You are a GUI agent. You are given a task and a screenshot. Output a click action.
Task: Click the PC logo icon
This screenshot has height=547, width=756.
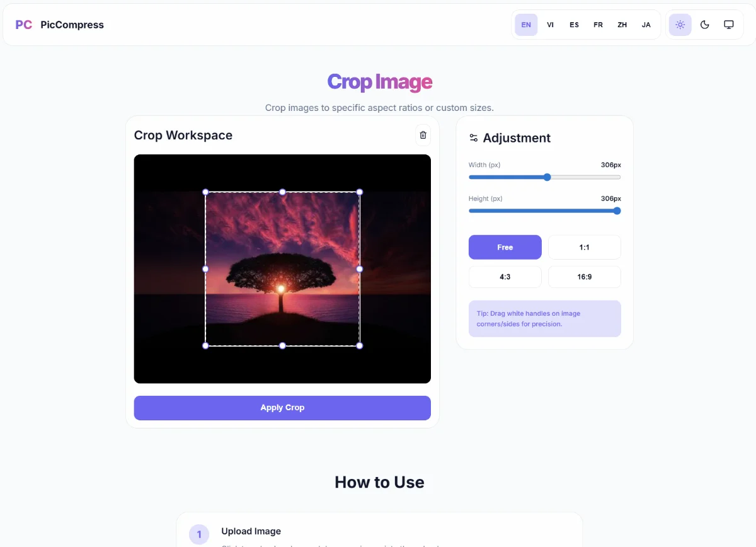click(24, 25)
